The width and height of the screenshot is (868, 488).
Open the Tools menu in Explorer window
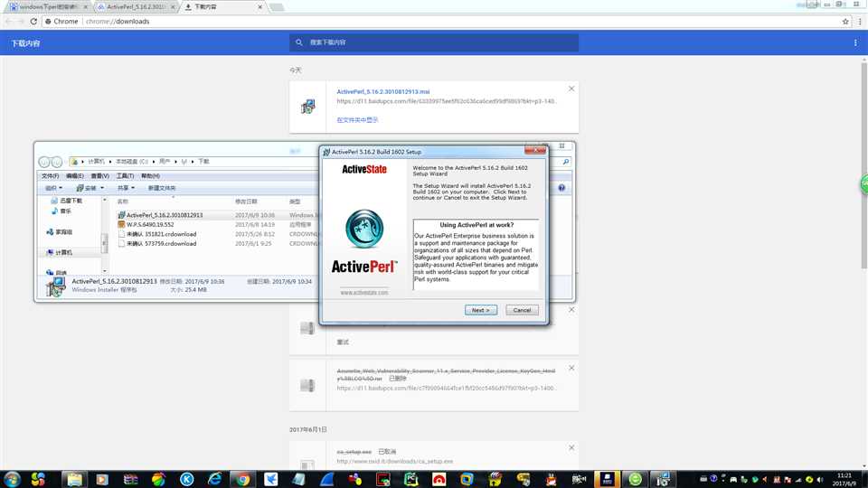pyautogui.click(x=125, y=176)
